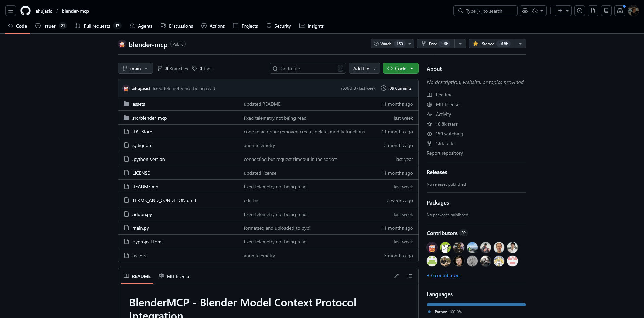Click the Python language bar

click(x=476, y=305)
